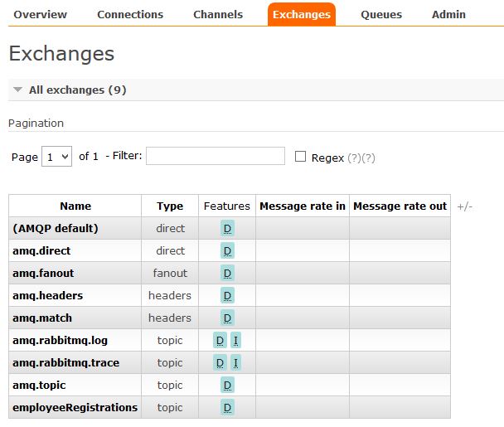Open the Queues tab
504x427 pixels.
(x=381, y=14)
